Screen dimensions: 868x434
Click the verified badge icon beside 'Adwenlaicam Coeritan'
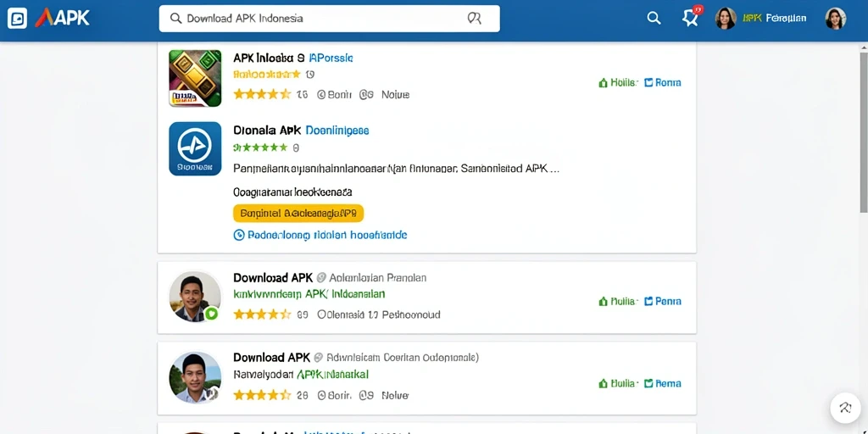pos(319,359)
